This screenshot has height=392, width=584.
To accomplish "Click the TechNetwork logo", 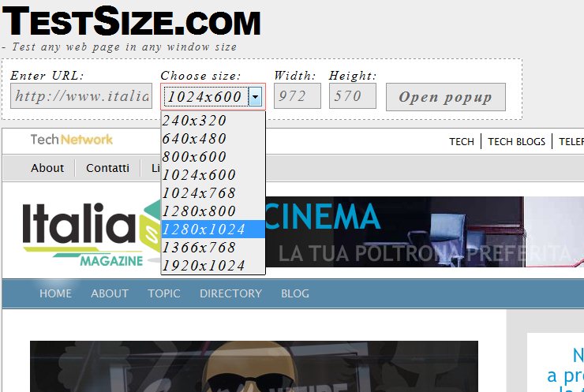I will [72, 140].
